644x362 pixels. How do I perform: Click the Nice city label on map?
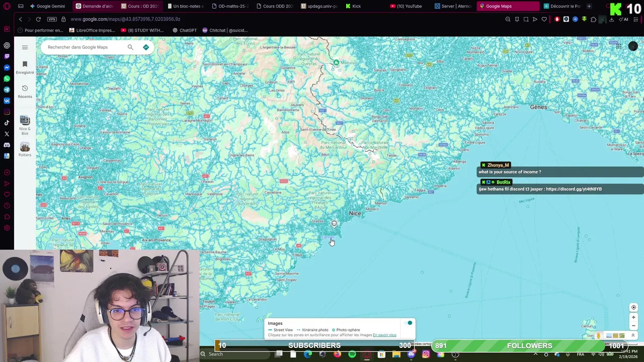(355, 213)
